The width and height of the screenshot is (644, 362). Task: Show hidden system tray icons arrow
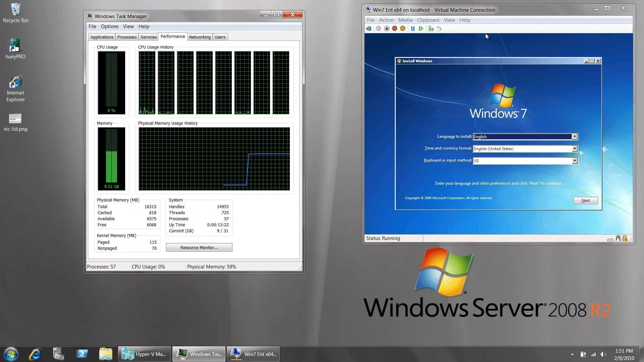(x=572, y=354)
